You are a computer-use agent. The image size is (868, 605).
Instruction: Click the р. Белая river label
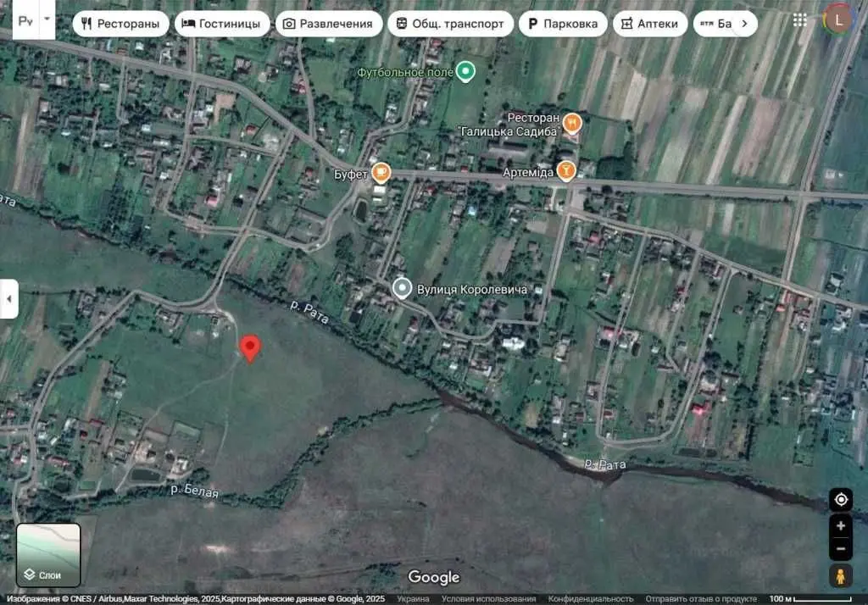pos(195,491)
